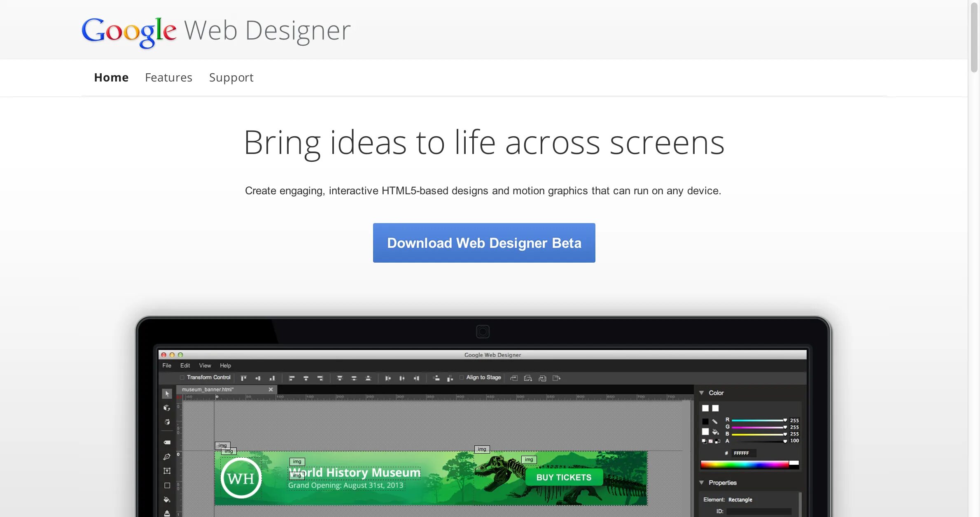The width and height of the screenshot is (980, 517).
Task: Click the R value field showing 255
Action: click(794, 420)
